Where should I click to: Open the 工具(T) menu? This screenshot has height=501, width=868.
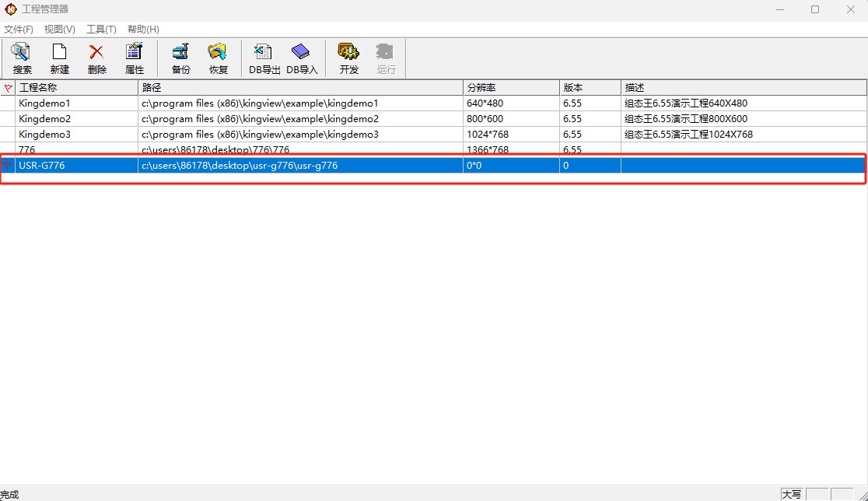(x=101, y=30)
